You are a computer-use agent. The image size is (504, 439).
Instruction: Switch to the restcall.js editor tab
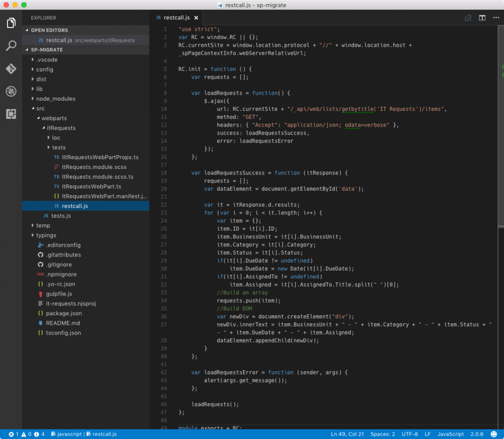point(177,17)
